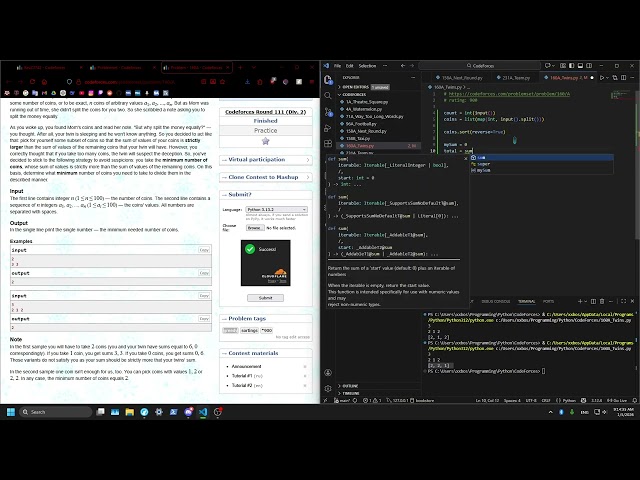
Task: Open the Search view in VS Code activity bar
Action: (x=328, y=96)
